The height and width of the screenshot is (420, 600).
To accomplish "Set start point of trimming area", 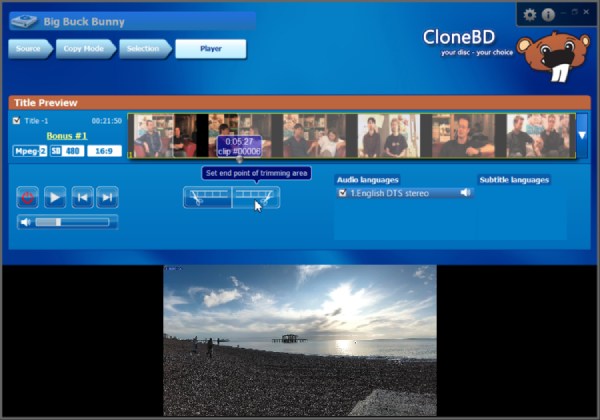I will point(207,197).
